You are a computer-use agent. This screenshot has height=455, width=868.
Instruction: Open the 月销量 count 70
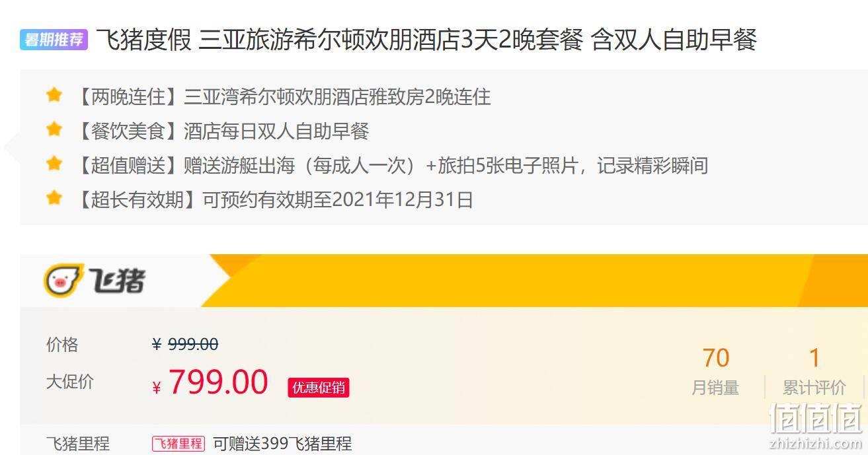(x=716, y=358)
